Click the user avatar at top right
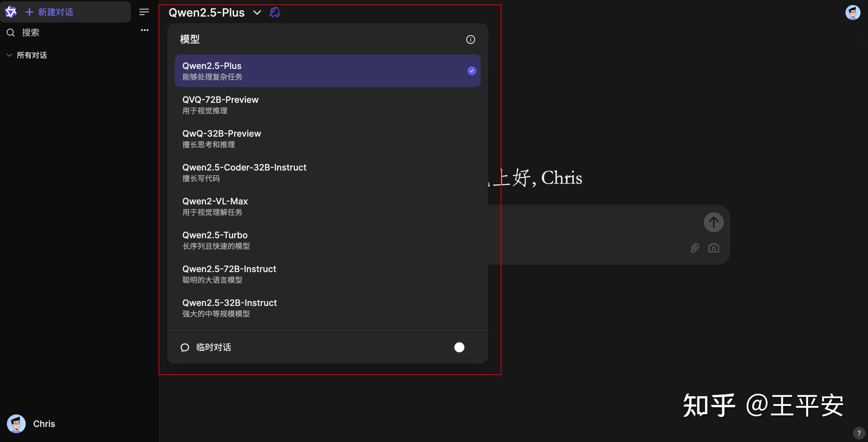The height and width of the screenshot is (442, 868). coord(853,12)
